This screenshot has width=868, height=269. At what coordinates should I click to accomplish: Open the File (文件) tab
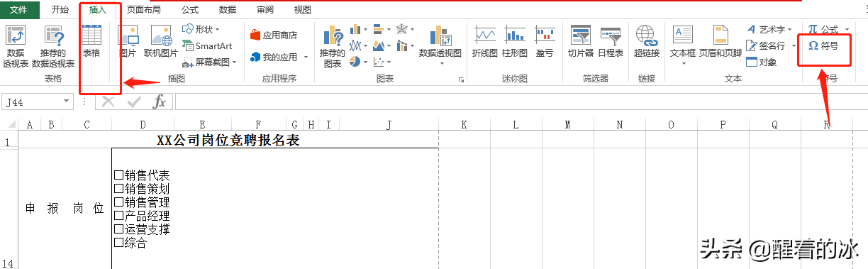(18, 10)
